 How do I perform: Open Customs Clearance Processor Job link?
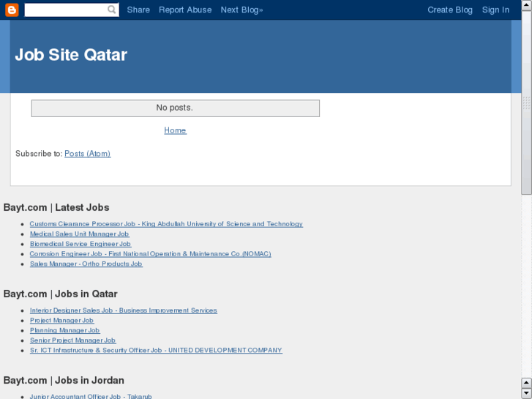point(166,224)
